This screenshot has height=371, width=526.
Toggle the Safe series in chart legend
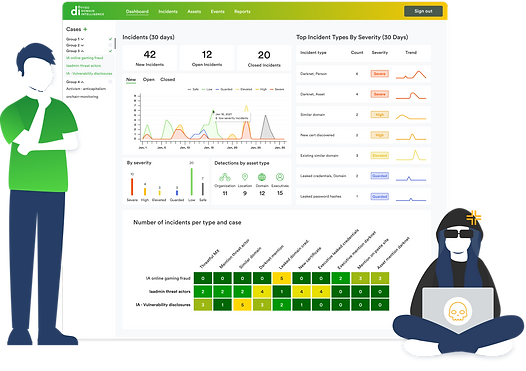click(x=193, y=90)
